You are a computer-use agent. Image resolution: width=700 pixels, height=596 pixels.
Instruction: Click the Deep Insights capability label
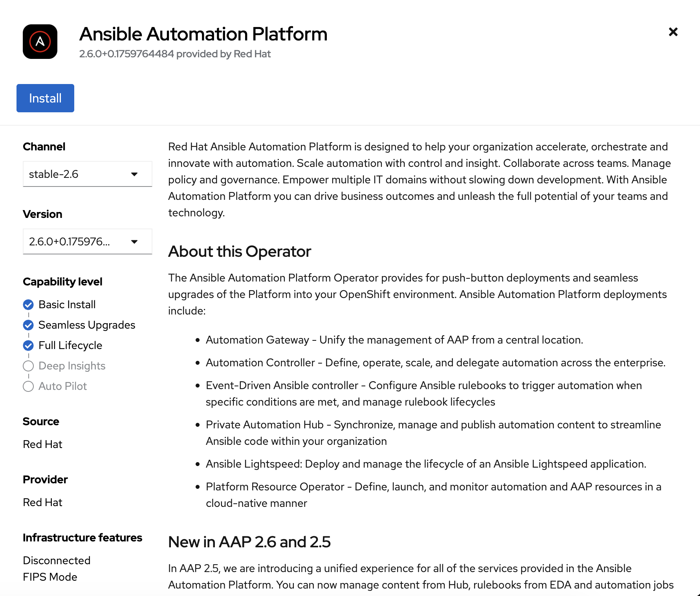click(x=72, y=366)
